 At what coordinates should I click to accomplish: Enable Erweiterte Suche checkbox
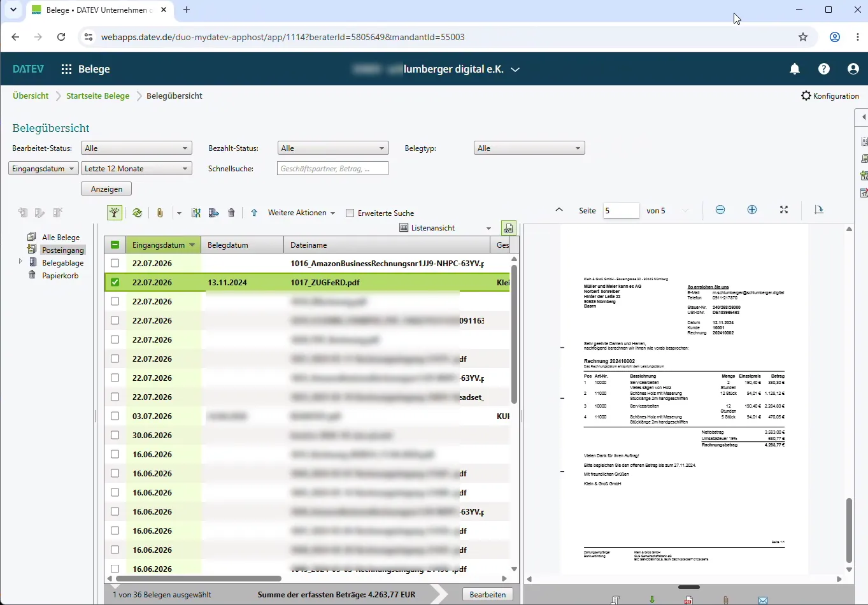(x=350, y=213)
